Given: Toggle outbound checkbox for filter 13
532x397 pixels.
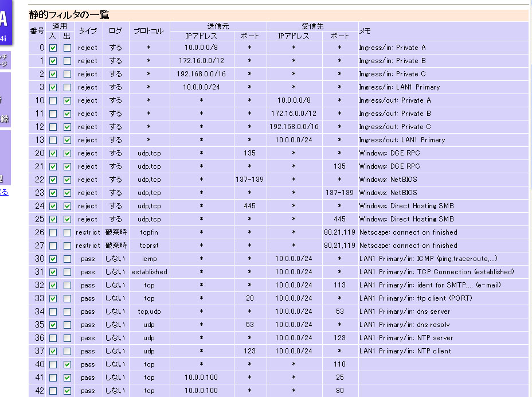Looking at the screenshot, I should (x=67, y=140).
